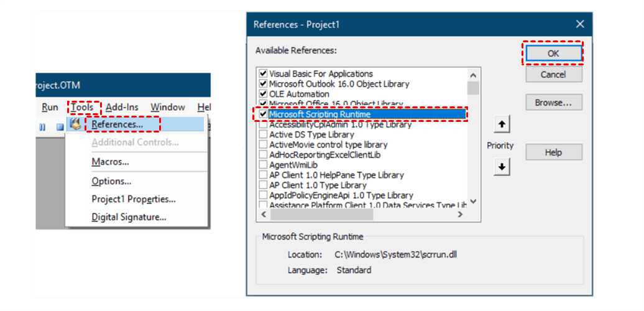Toggle Visual Basic For Applications checkbox
Viewport: 644px width, 311px height.
tap(264, 74)
